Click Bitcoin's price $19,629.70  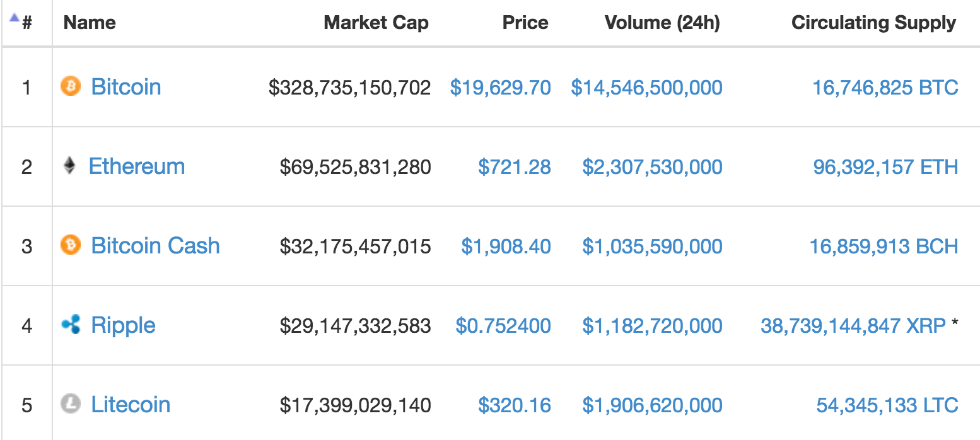[501, 87]
